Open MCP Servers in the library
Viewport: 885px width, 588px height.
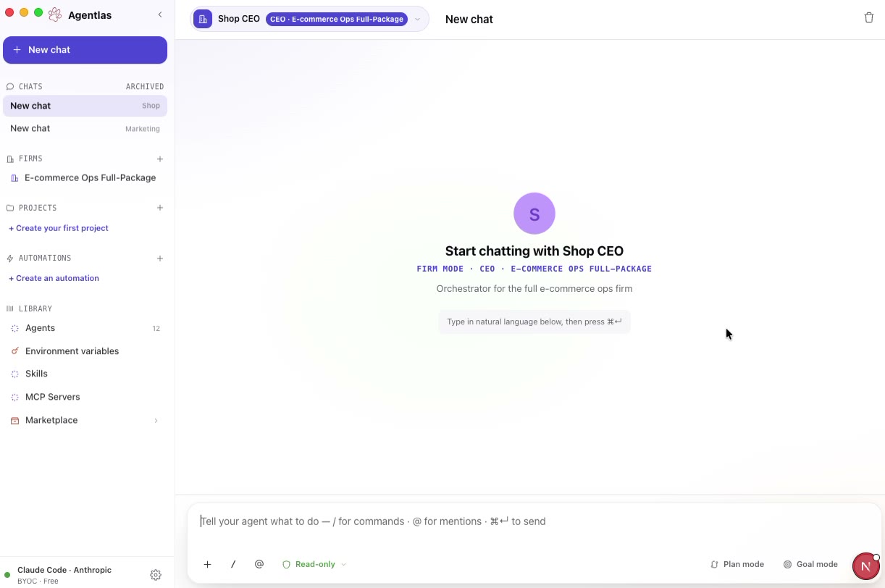click(x=85, y=397)
